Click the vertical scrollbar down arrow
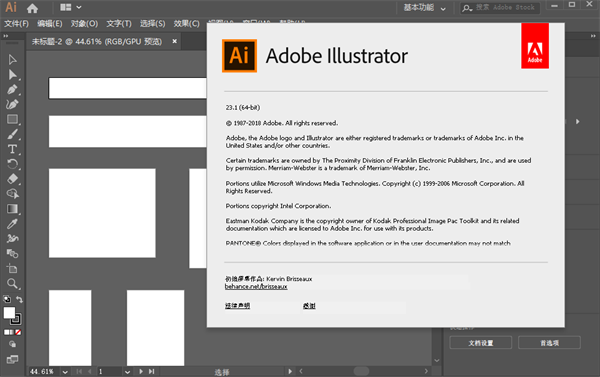600x377 pixels. 437,361
